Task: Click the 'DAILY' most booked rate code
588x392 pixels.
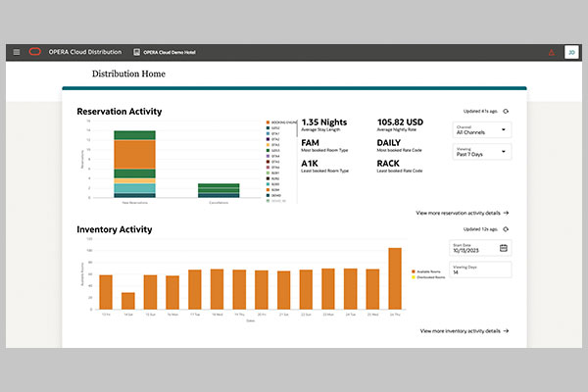Action: pyautogui.click(x=389, y=143)
